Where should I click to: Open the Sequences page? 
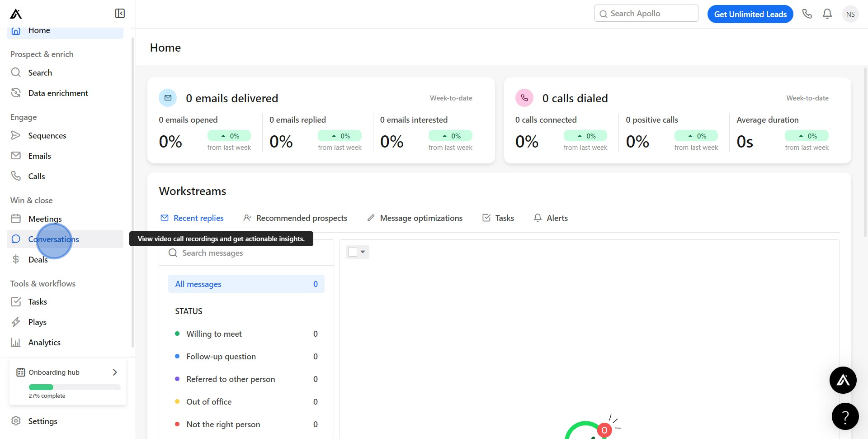tap(65, 135)
